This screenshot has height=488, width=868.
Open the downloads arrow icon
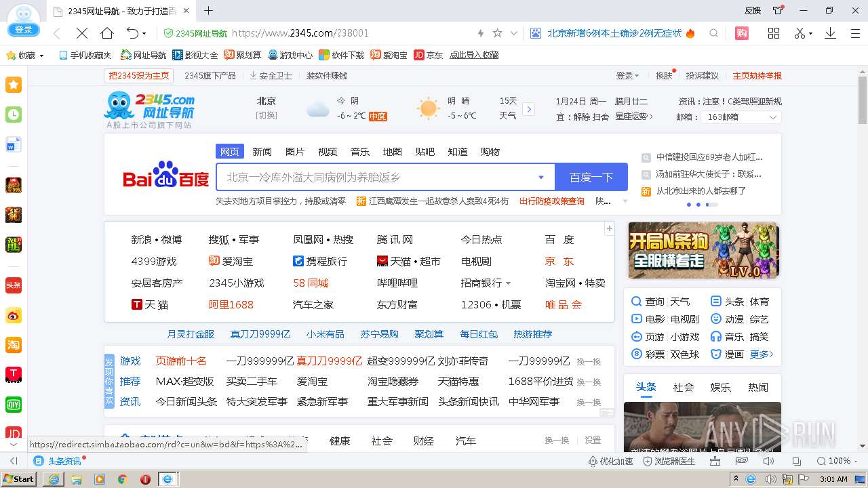(x=830, y=33)
